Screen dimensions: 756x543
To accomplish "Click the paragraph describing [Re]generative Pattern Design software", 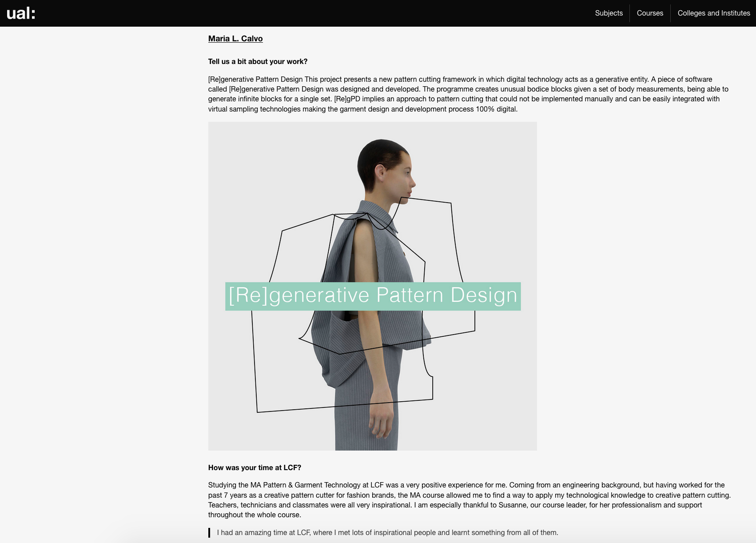I will click(469, 94).
